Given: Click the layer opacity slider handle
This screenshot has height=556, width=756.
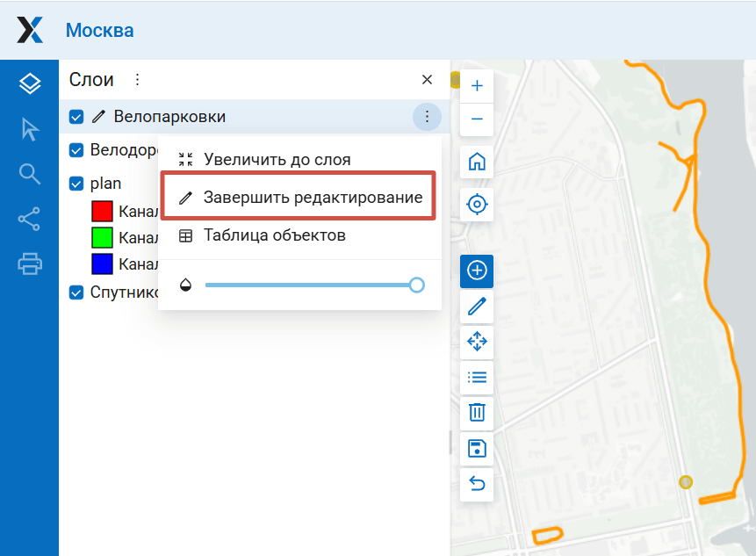Looking at the screenshot, I should pos(417,285).
